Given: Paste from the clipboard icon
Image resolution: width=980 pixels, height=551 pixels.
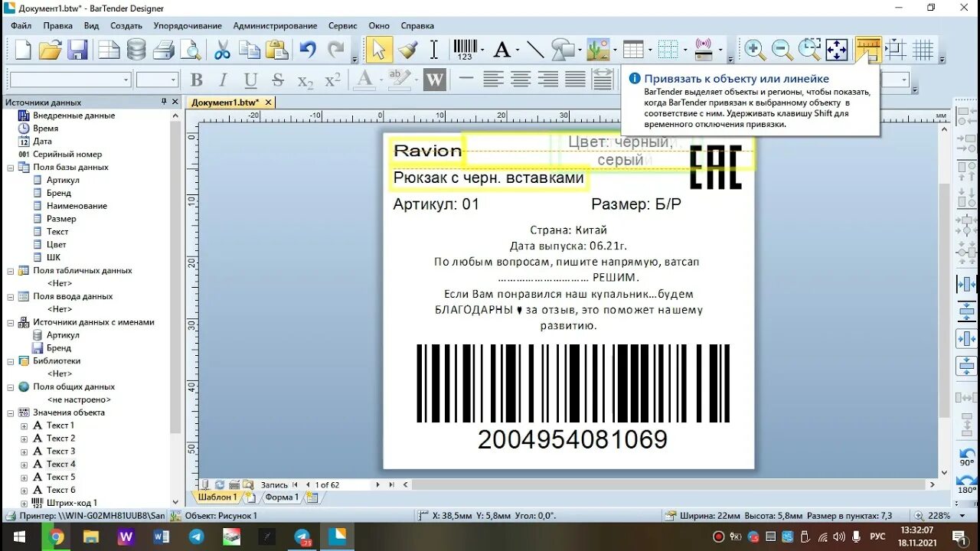Looking at the screenshot, I should click(276, 51).
